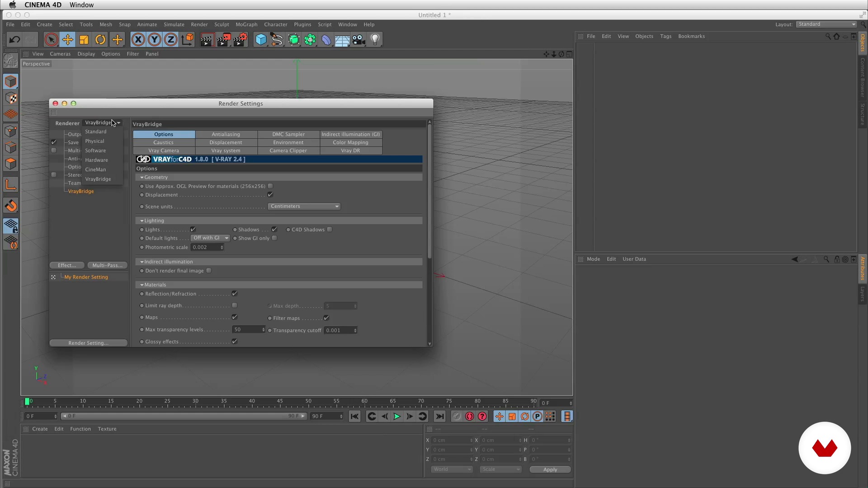The image size is (868, 488).
Task: Toggle Lights checkbox
Action: pyautogui.click(x=193, y=230)
